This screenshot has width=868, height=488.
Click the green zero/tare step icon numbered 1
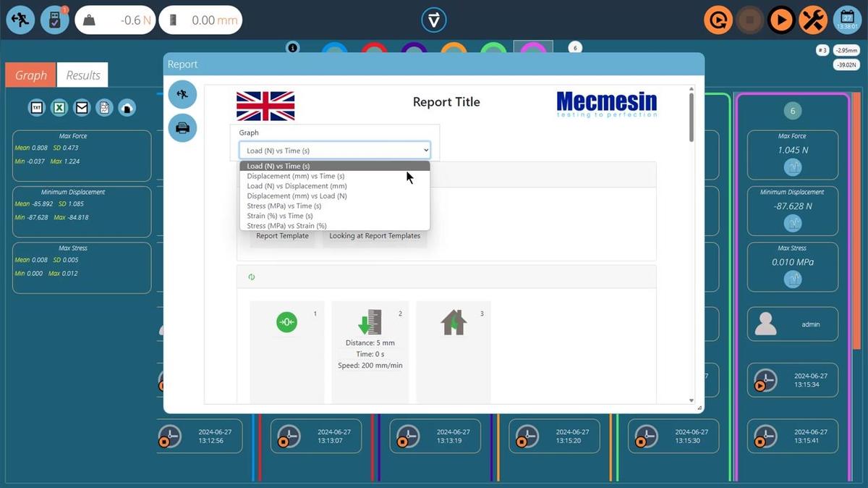[x=287, y=322]
